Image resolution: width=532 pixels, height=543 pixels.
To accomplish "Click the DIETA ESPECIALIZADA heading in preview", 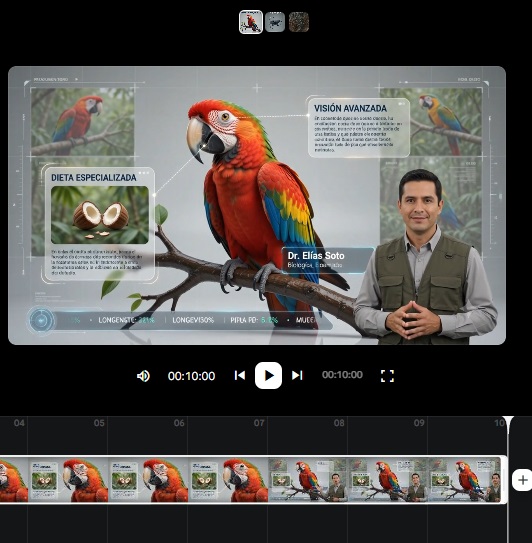I will [94, 178].
